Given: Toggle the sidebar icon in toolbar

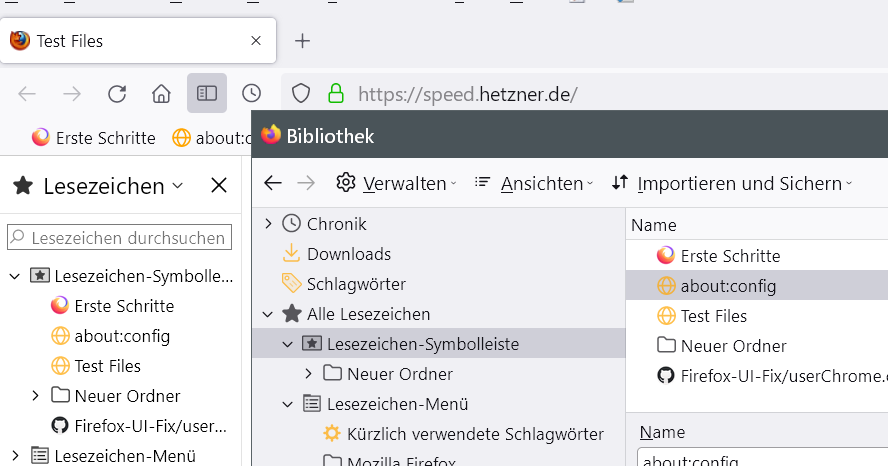Looking at the screenshot, I should coord(207,94).
